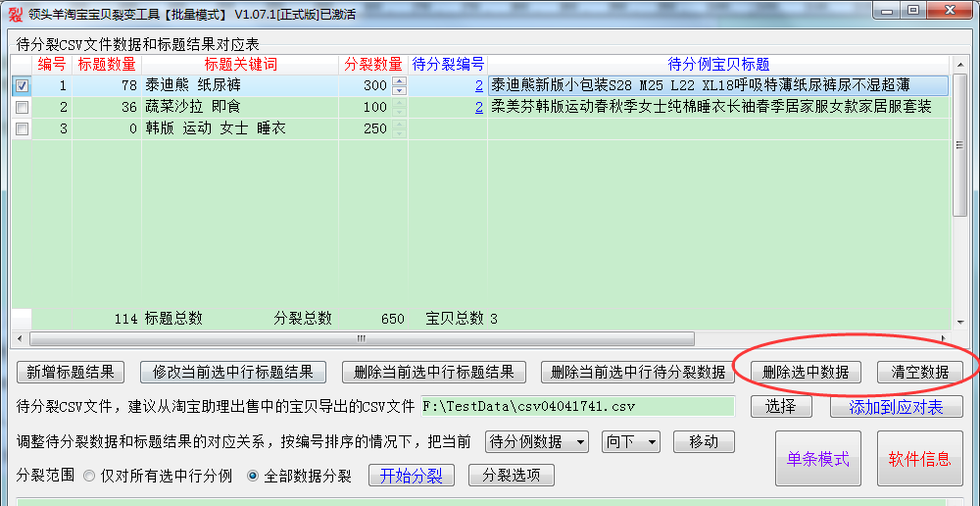Choose the 全部数据分裂 radio option

[x=253, y=476]
